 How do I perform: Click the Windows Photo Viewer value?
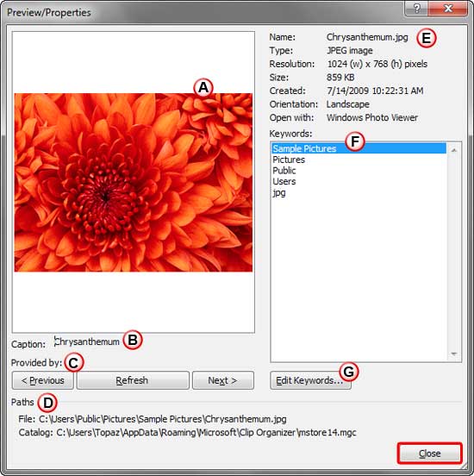[372, 118]
